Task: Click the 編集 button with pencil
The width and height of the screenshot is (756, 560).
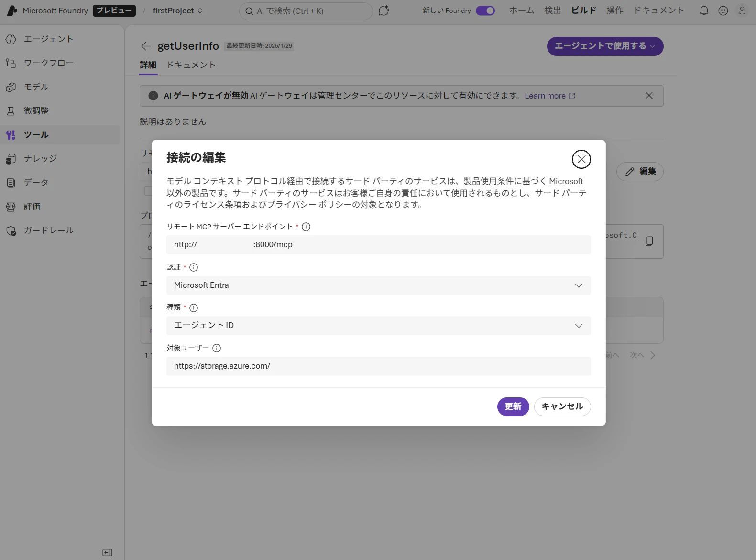Action: point(640,171)
